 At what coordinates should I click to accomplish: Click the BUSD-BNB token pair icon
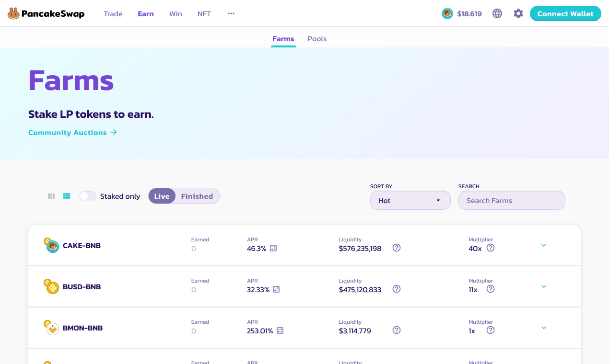51,286
